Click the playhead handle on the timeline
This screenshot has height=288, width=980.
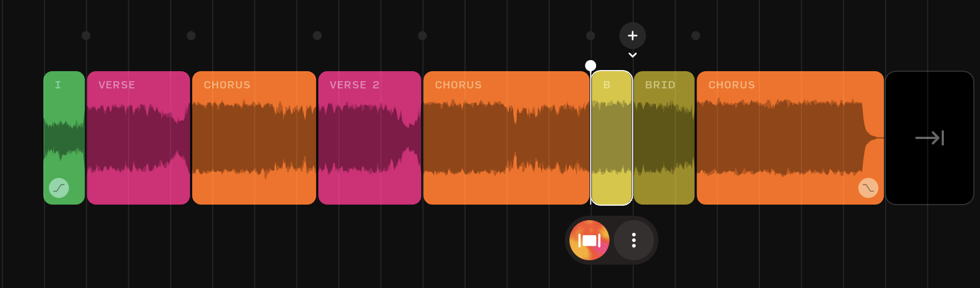pos(591,66)
